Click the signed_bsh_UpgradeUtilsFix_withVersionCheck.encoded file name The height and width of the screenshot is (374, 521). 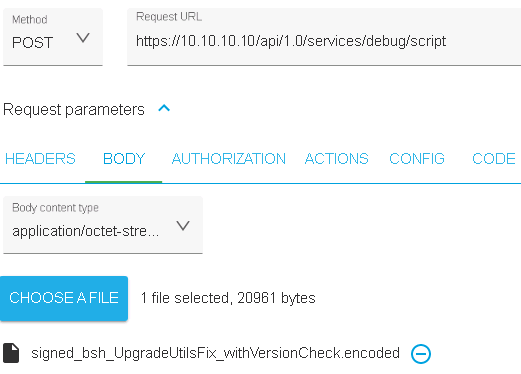(215, 353)
